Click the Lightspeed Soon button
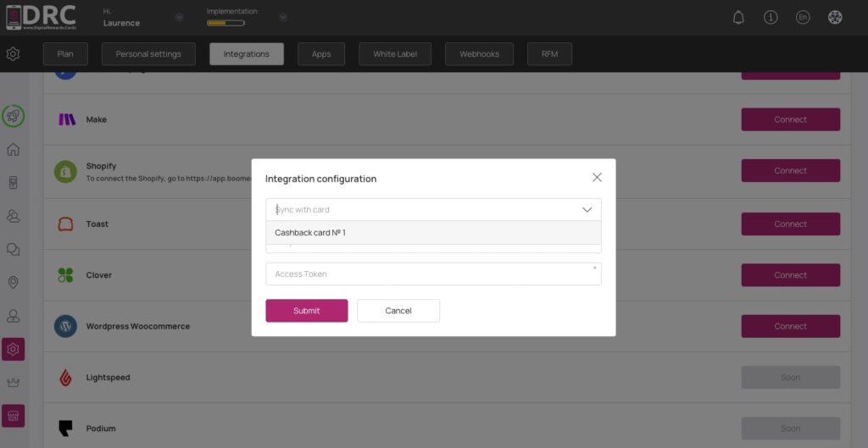This screenshot has height=448, width=868. tap(791, 377)
